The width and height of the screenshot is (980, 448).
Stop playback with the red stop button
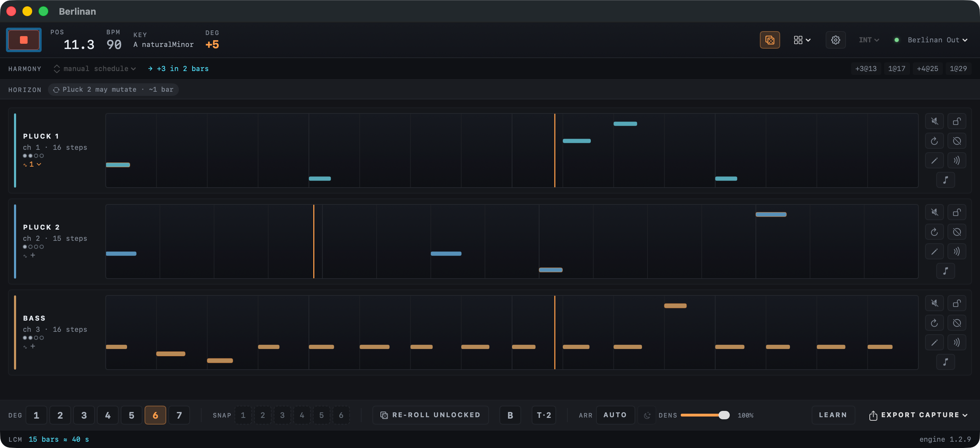pos(23,40)
